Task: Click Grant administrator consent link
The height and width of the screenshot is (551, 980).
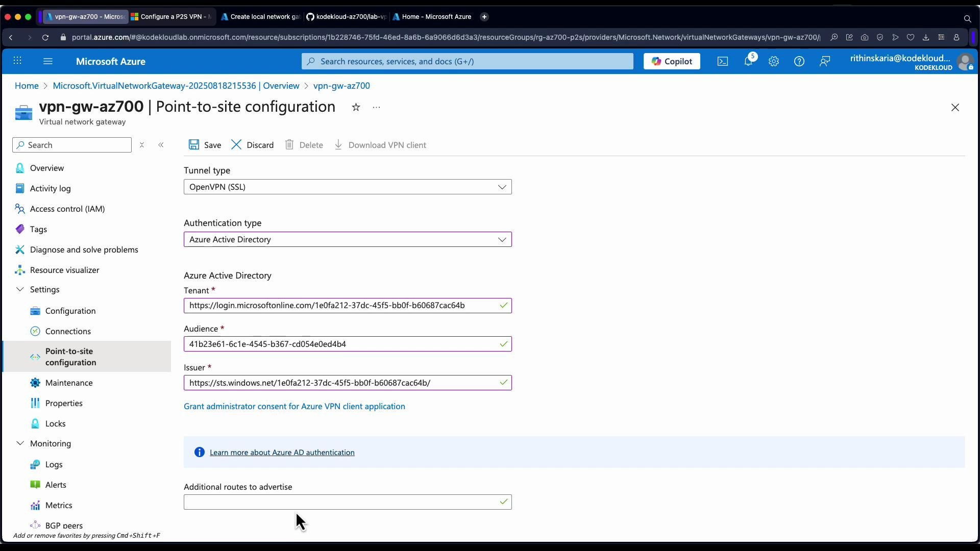Action: coord(295,406)
